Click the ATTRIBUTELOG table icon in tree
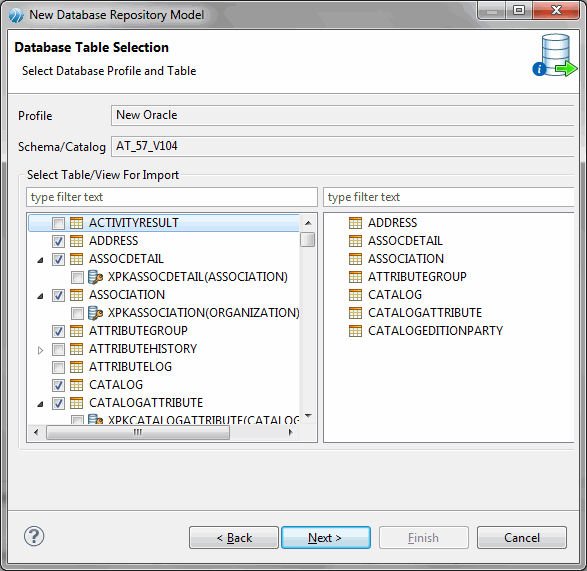 76,367
